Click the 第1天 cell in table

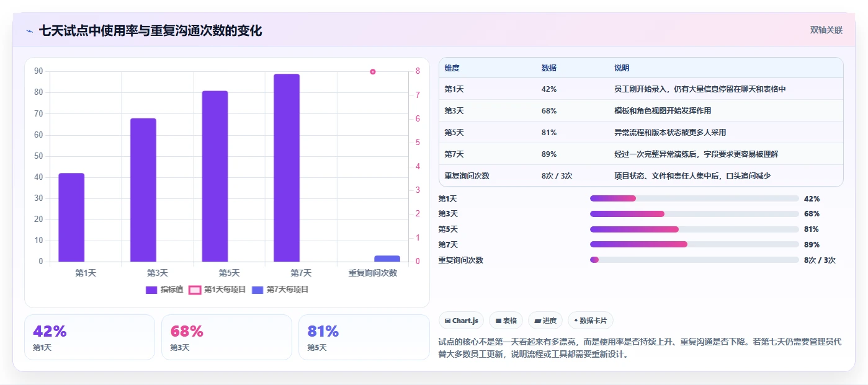click(x=454, y=89)
